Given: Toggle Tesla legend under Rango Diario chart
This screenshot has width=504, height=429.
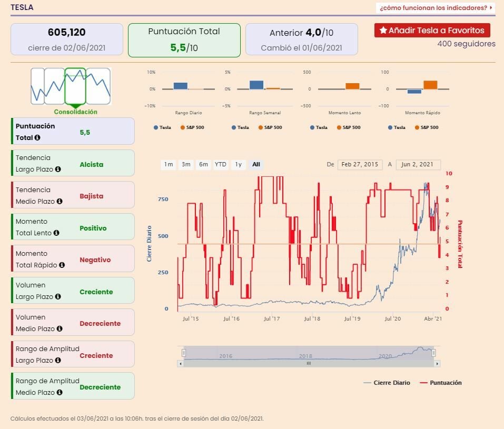Looking at the screenshot, I should [162, 127].
